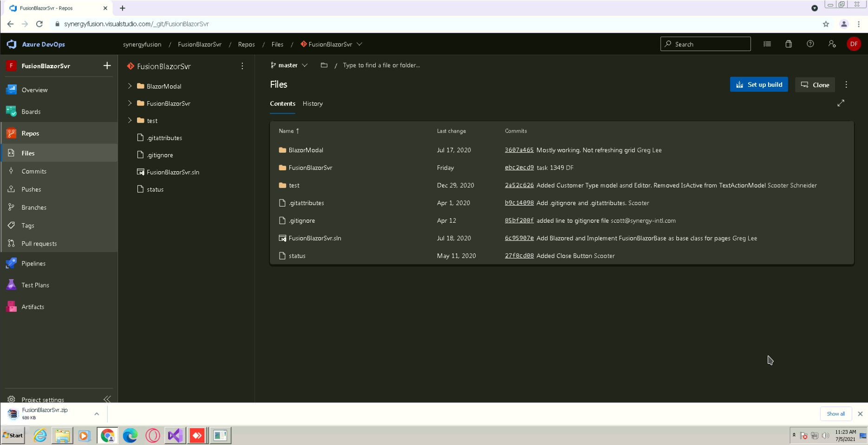Viewport: 868px width, 445px height.
Task: Click the root folder icon in path bar
Action: [324, 65]
